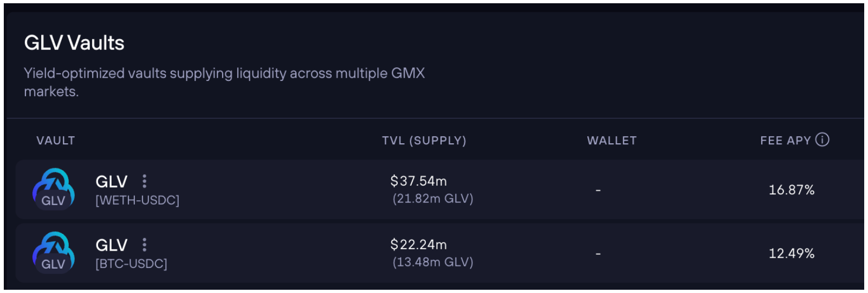This screenshot has height=293, width=868.
Task: Click the FEE APY column header label
Action: [785, 141]
